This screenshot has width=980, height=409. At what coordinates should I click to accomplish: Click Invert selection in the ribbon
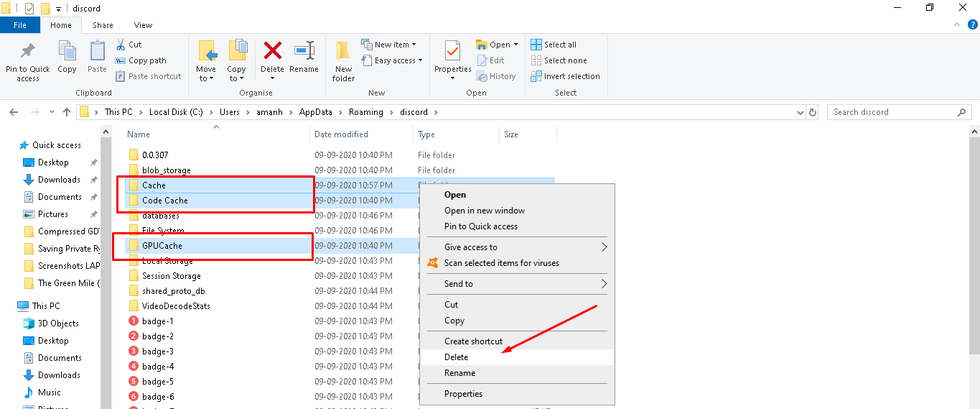click(x=565, y=76)
